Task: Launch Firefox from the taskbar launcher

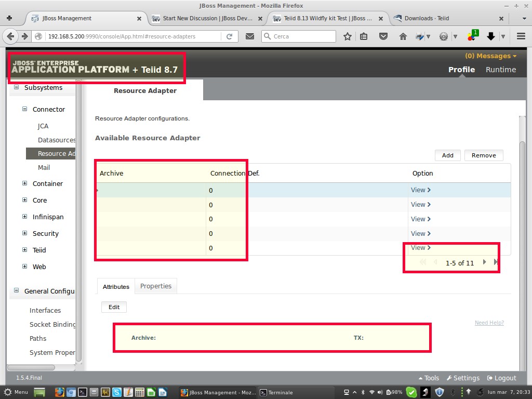Action: [x=59, y=392]
